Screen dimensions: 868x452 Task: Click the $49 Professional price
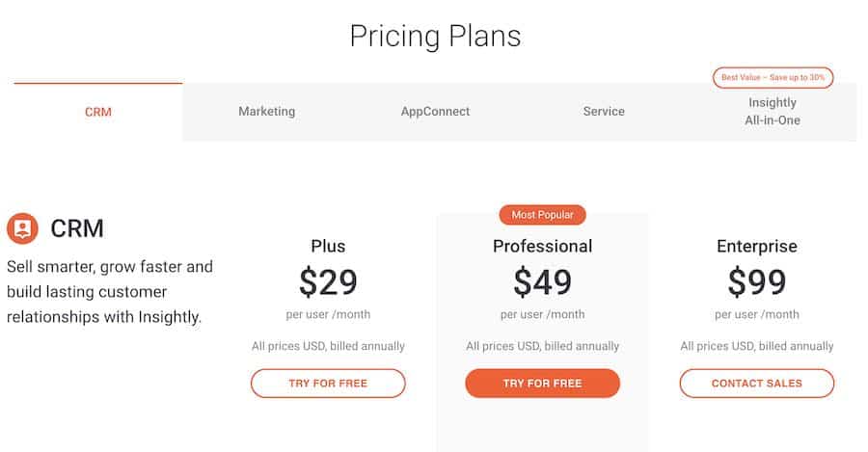[x=542, y=281]
